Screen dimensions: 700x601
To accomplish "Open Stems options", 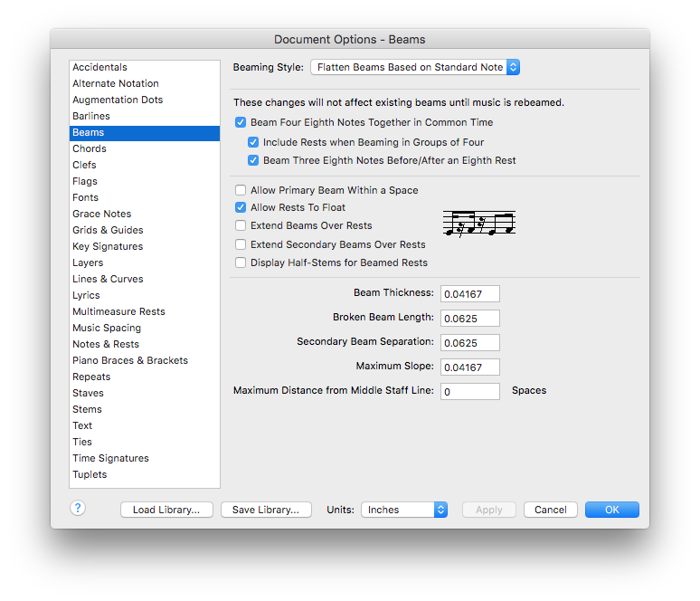I will (145, 410).
